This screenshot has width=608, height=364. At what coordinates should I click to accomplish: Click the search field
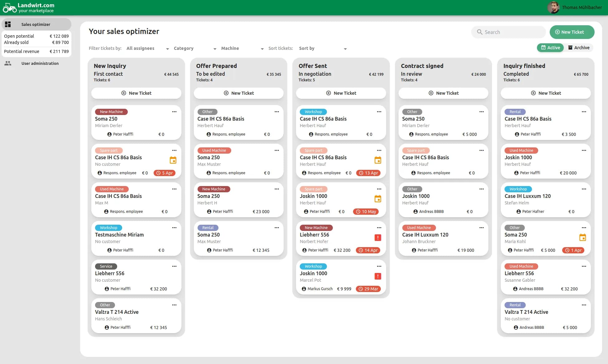[508, 32]
